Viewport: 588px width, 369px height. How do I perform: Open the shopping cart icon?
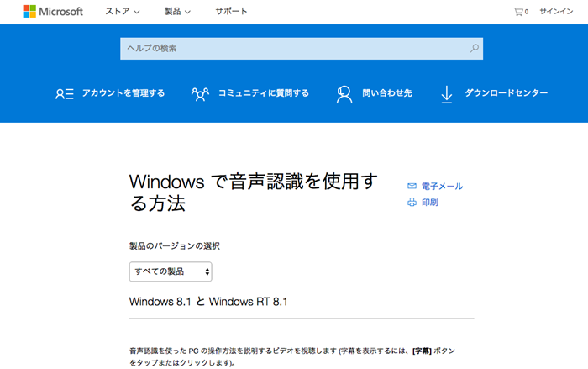518,12
